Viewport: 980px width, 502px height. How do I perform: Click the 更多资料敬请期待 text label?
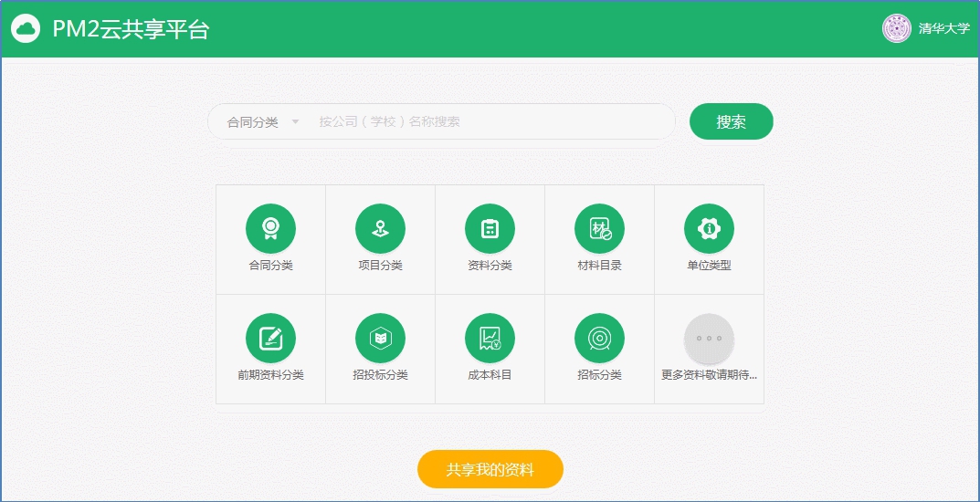pos(709,375)
